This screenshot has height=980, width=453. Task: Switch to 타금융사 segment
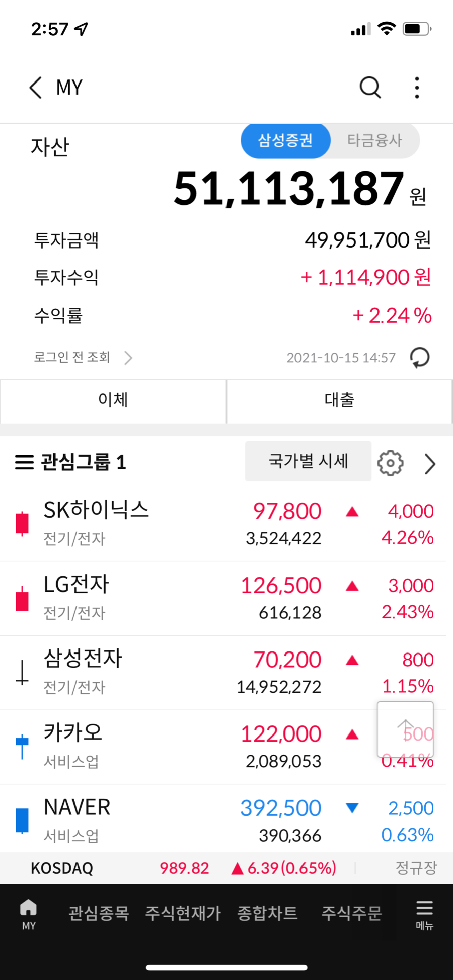pos(374,140)
